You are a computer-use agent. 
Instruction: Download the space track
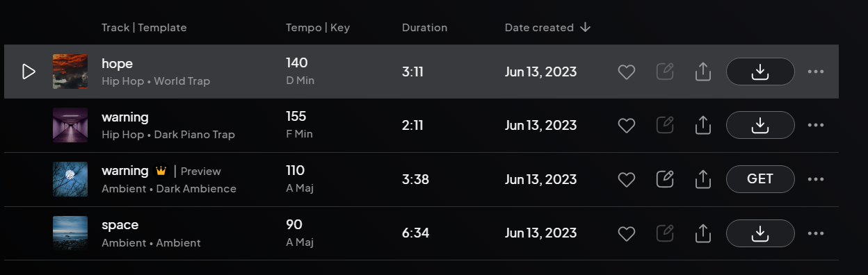pos(760,233)
